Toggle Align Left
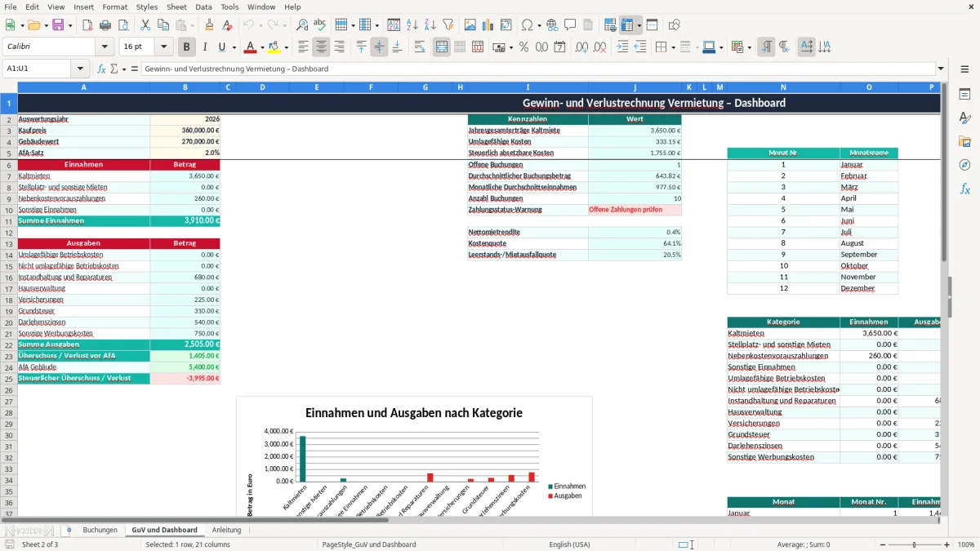980x551 pixels. pos(304,47)
